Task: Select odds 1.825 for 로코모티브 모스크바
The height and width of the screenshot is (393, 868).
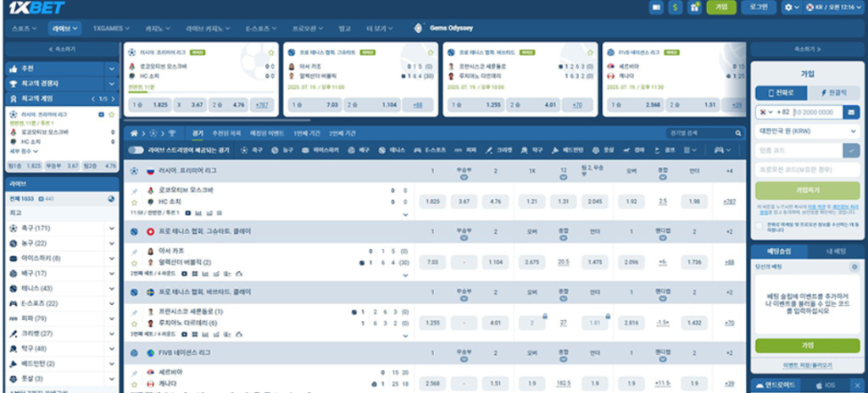Action: 432,202
